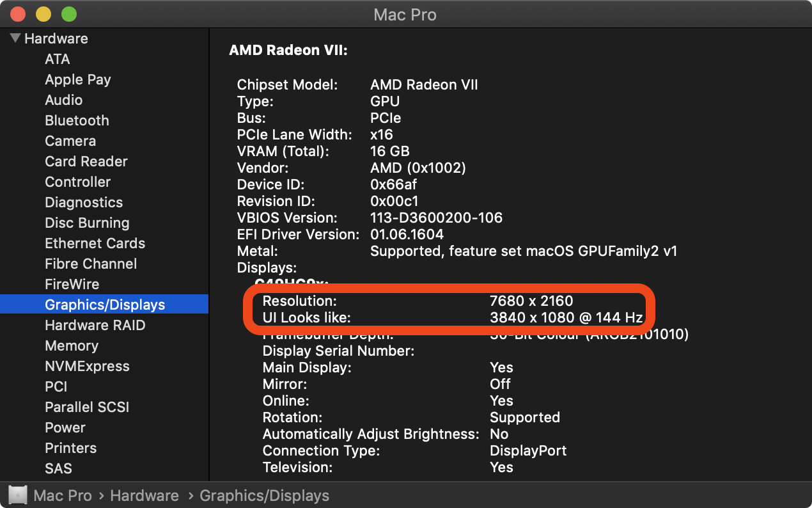Click the VBIOS Version value 113-D3600200-106

point(437,218)
